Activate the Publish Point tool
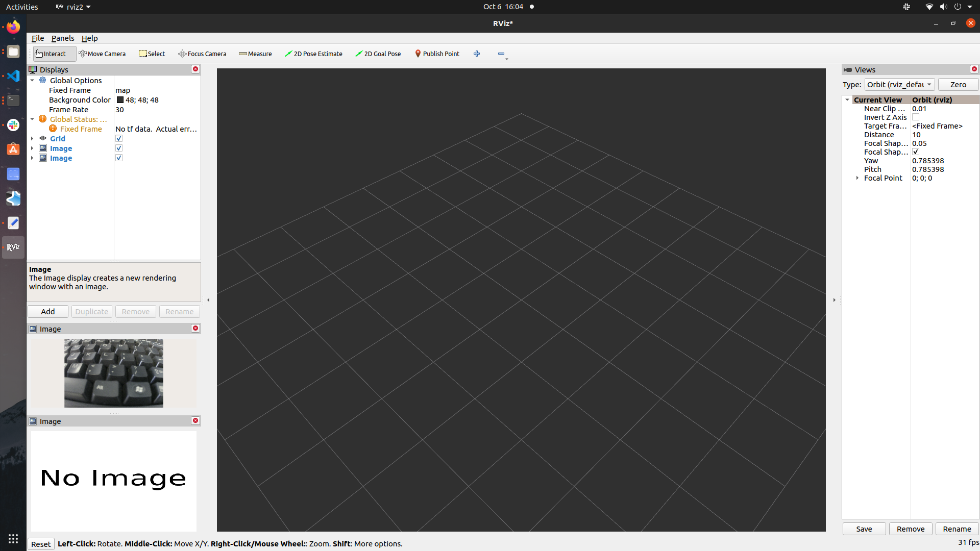980x551 pixels. coord(436,54)
